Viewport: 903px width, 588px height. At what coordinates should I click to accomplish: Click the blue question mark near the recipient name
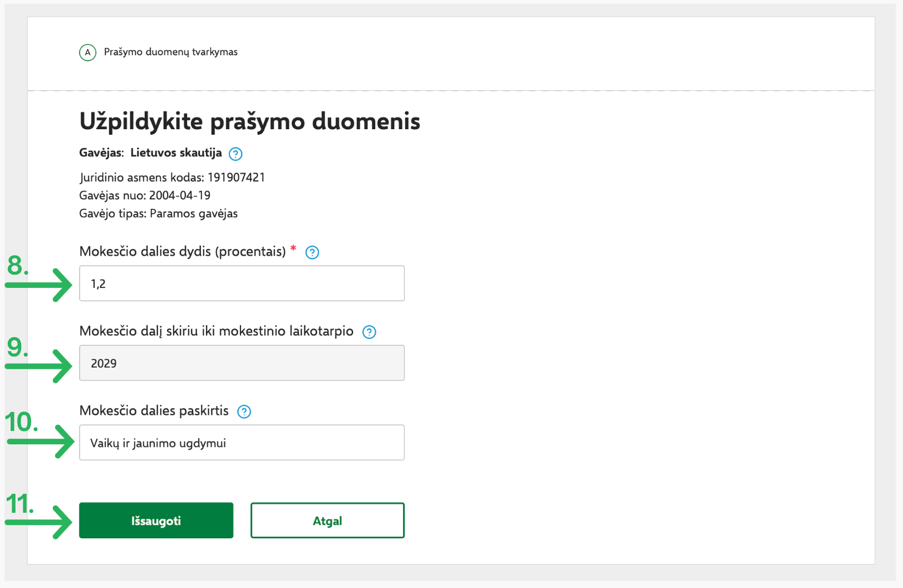pos(236,153)
